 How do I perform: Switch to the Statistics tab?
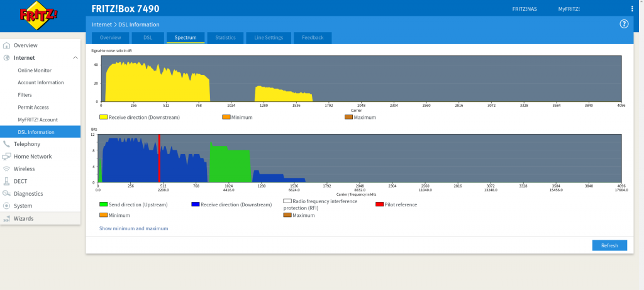(225, 38)
